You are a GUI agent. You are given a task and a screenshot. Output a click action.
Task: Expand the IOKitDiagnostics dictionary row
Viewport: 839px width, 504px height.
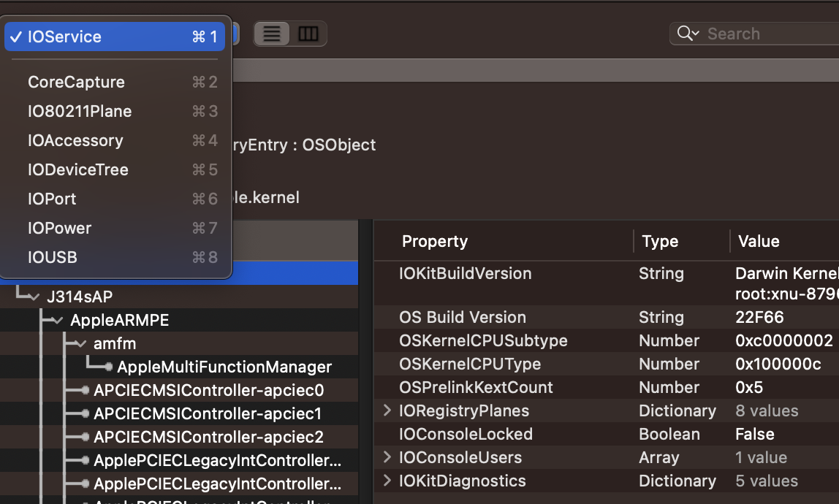[x=387, y=481]
